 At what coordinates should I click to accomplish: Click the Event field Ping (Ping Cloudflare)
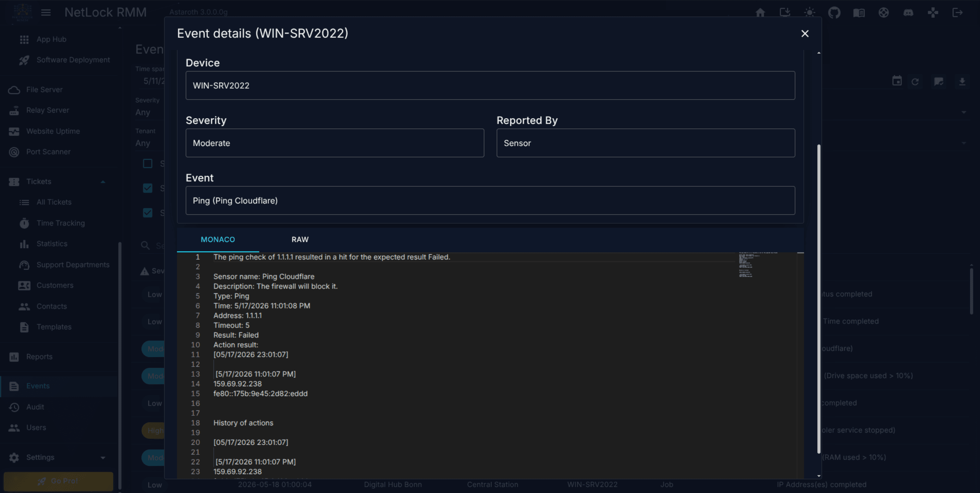coord(490,200)
